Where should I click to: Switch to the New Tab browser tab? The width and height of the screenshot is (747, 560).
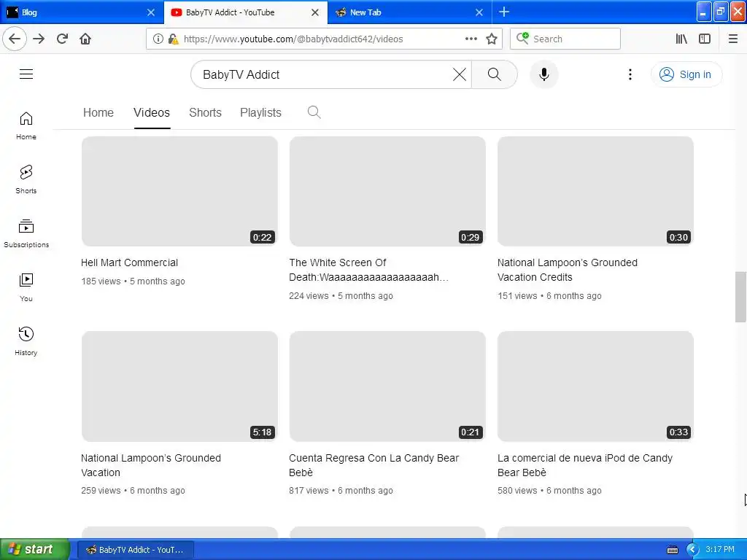click(410, 12)
